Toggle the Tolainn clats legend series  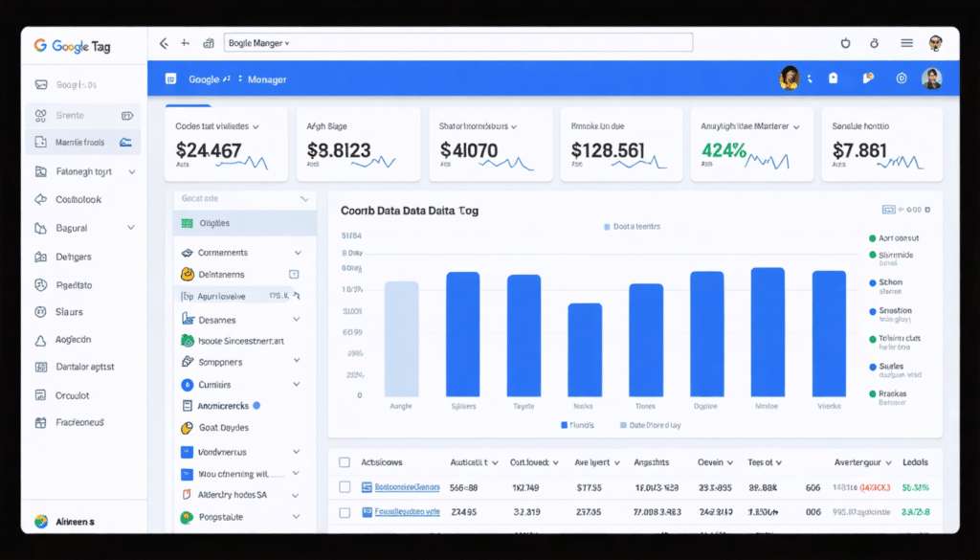(895, 338)
